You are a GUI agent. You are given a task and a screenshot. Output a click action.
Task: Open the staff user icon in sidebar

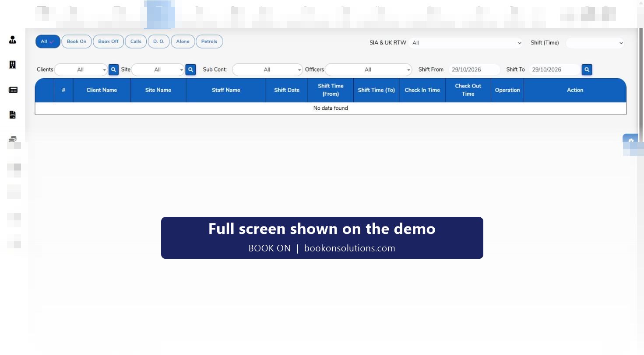pyautogui.click(x=13, y=40)
